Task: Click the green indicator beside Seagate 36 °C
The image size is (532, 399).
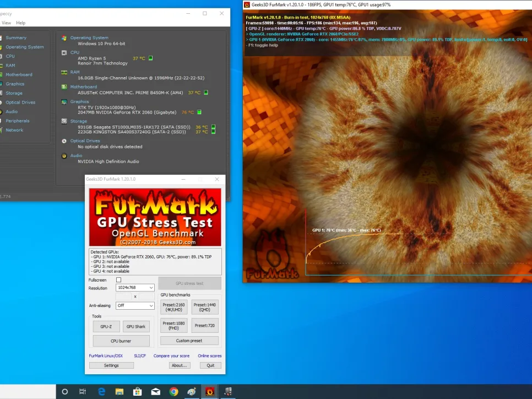Action: 214,127
